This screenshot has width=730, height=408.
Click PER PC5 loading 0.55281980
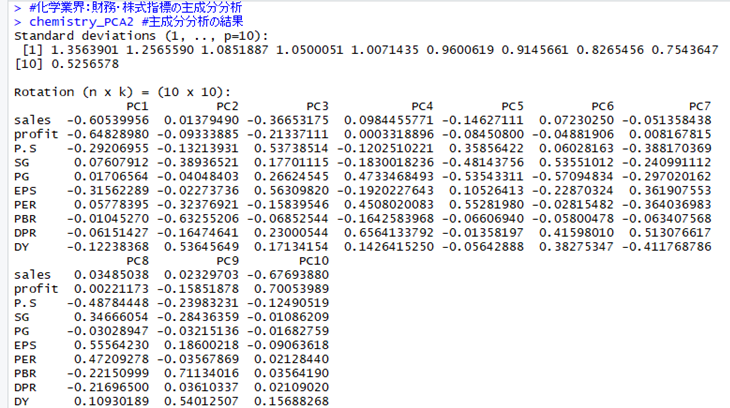tap(486, 205)
